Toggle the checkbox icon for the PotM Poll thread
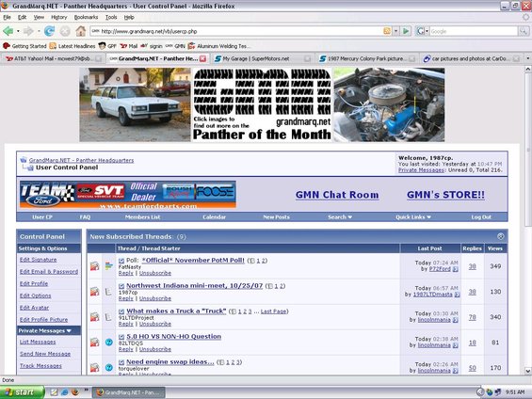The image size is (532, 399). click(x=121, y=261)
